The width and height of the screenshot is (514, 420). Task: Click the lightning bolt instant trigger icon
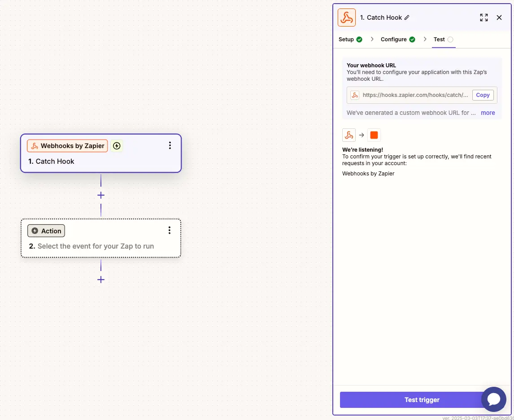coord(117,145)
